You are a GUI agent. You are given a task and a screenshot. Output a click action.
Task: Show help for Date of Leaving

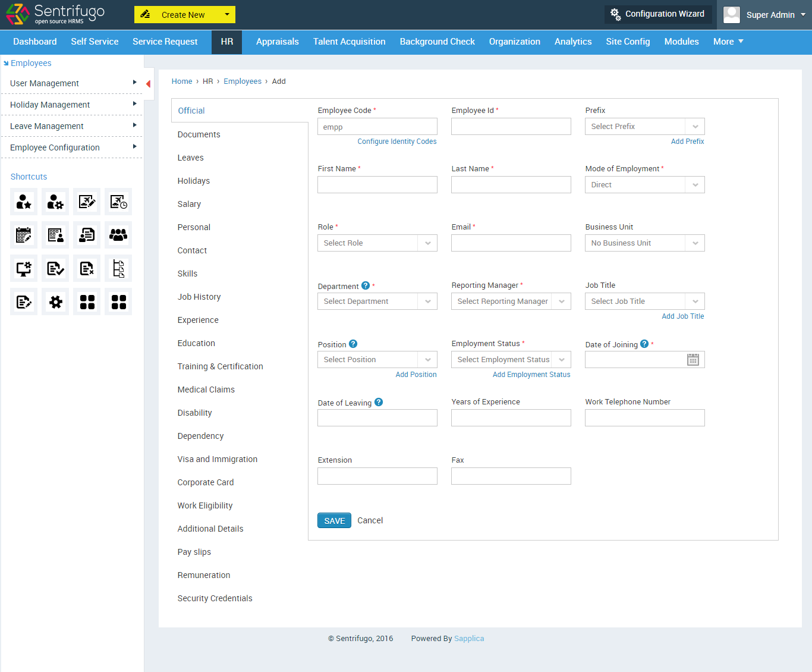pyautogui.click(x=379, y=402)
